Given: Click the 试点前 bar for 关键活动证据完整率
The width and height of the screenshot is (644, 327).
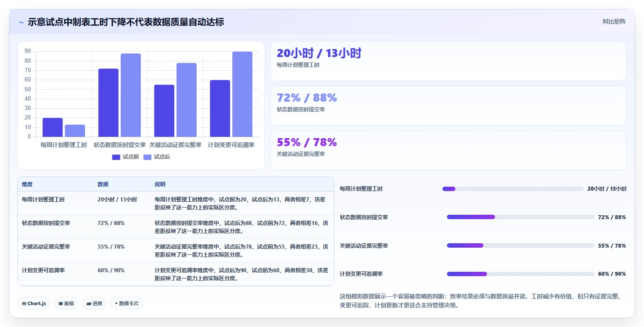Looking at the screenshot, I should (164, 111).
